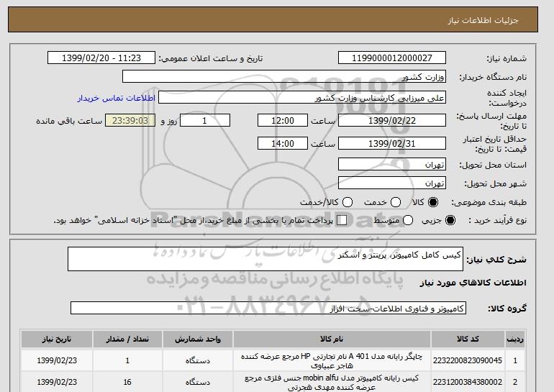Click the 12:00 deadline time field
This screenshot has height=392, width=554.
click(283, 120)
